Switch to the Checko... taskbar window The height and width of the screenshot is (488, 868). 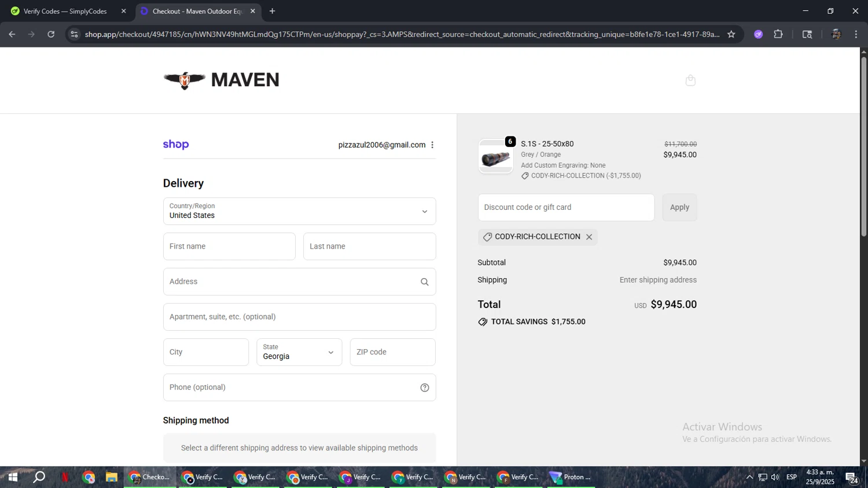(150, 477)
